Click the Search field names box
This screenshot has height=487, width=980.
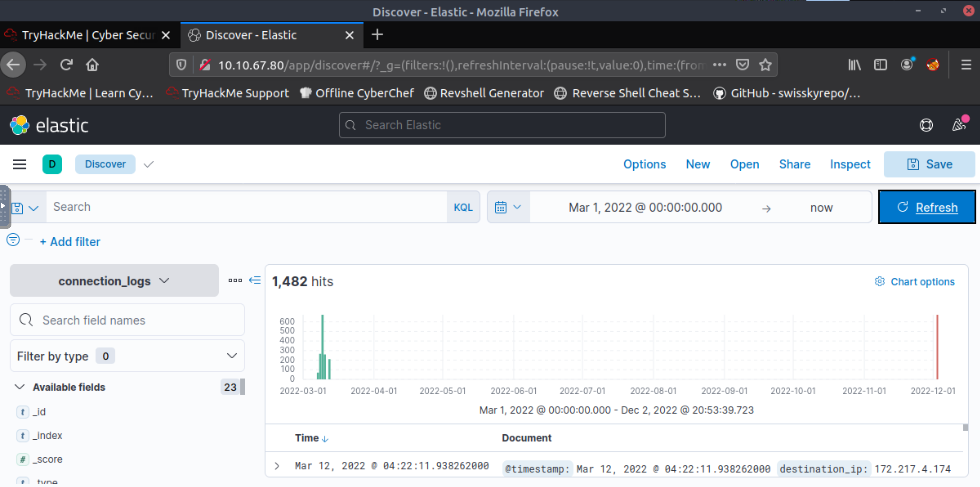pyautogui.click(x=127, y=320)
